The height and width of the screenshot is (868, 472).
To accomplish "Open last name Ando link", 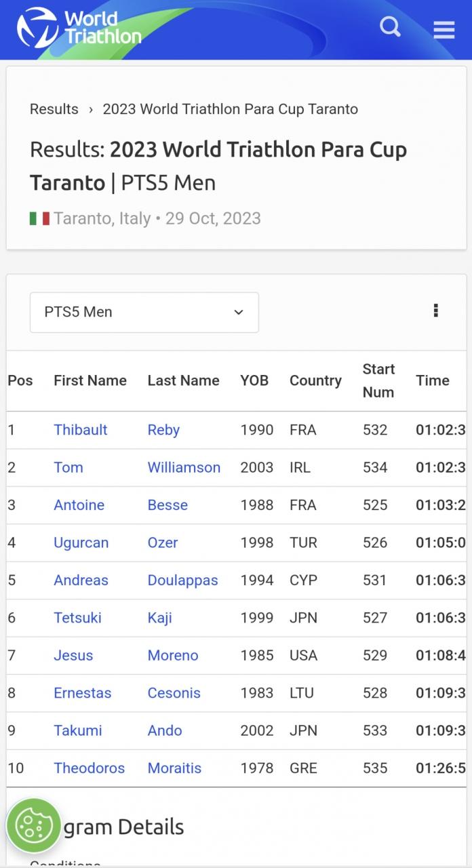I will click(165, 730).
